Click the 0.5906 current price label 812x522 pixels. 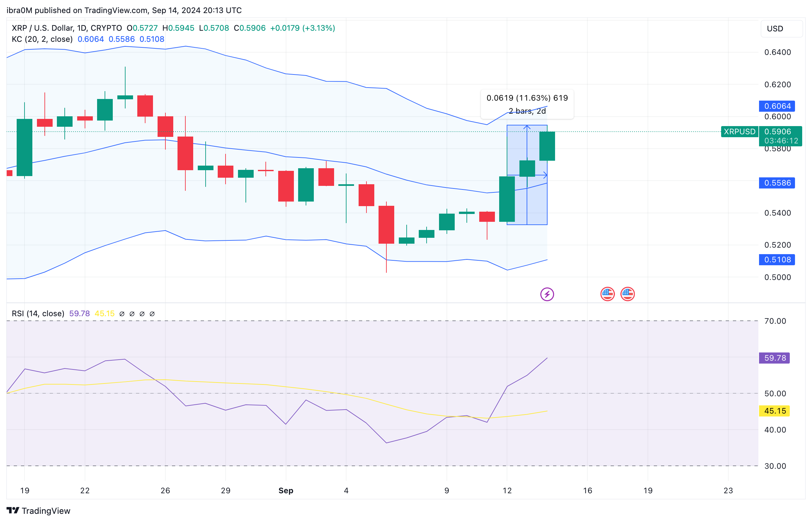[777, 132]
